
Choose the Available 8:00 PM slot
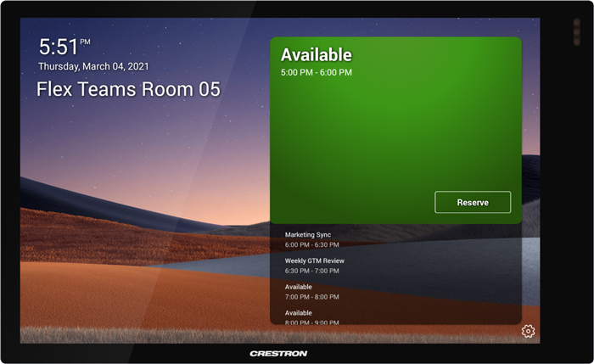(x=299, y=313)
